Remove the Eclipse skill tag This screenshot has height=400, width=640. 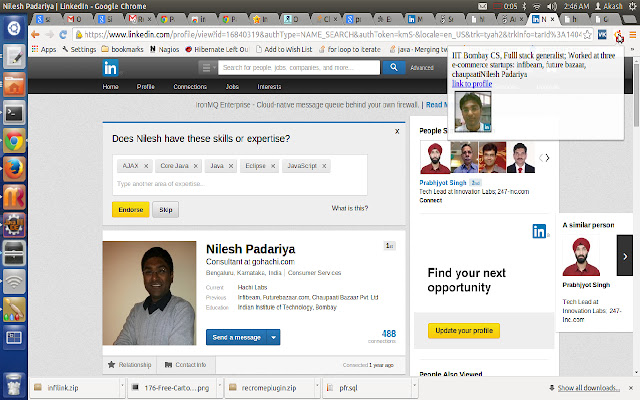coord(273,166)
